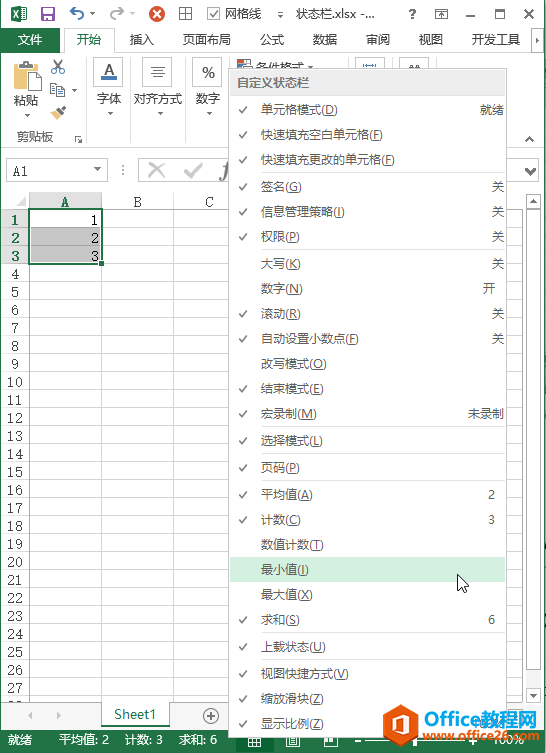Uncheck 求和(S) status bar option
546x753 pixels.
coord(367,619)
